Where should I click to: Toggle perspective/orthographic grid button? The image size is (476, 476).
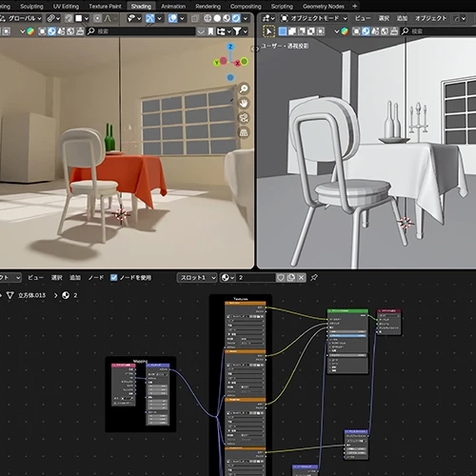[x=244, y=132]
